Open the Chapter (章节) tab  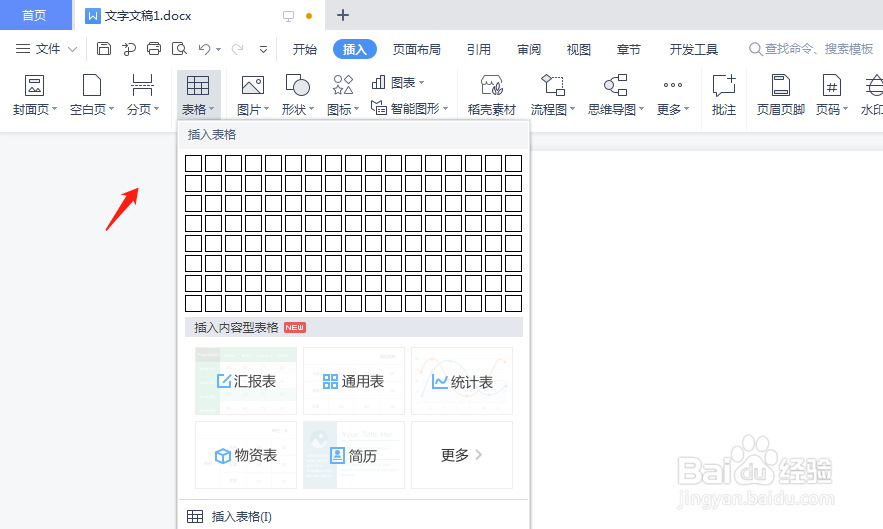[x=628, y=50]
